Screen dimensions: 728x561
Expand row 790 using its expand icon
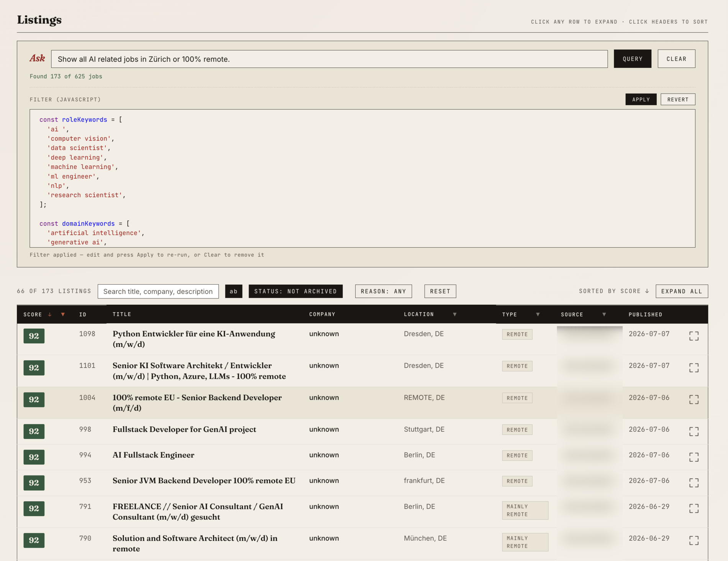click(694, 540)
